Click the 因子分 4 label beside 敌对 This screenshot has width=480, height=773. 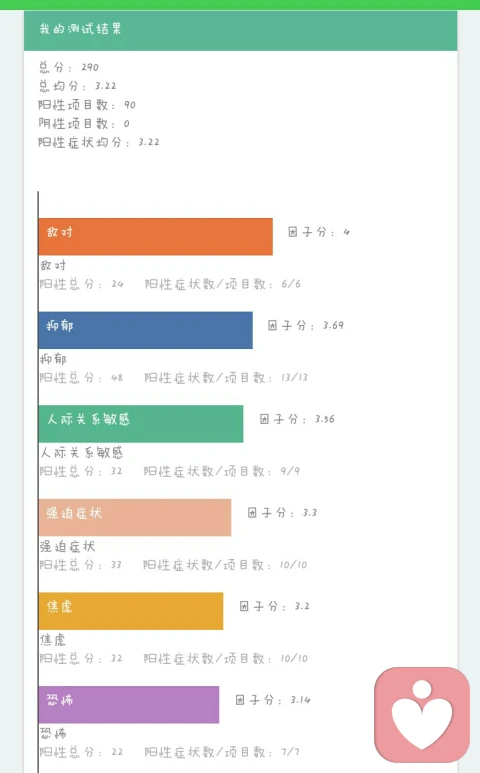click(319, 232)
